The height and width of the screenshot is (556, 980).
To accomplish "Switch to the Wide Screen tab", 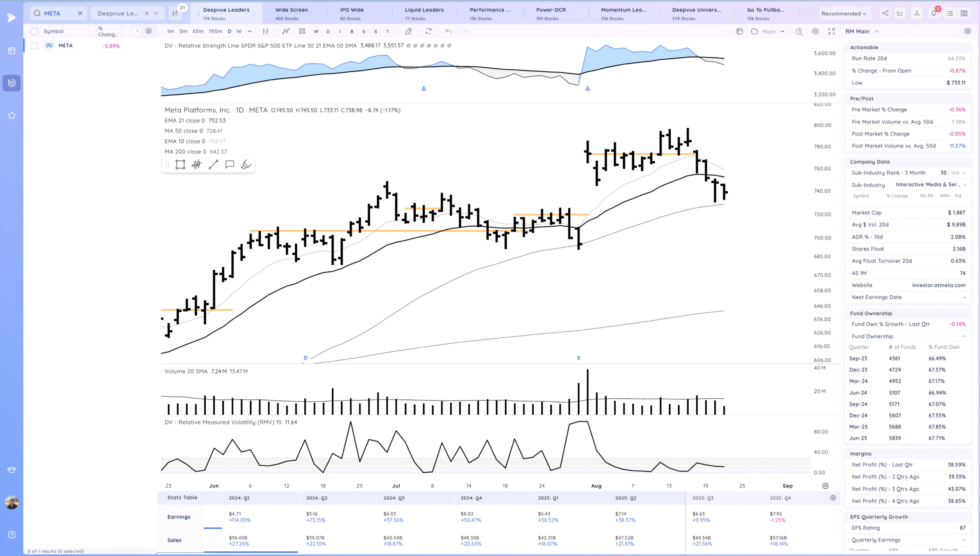I will [x=292, y=13].
